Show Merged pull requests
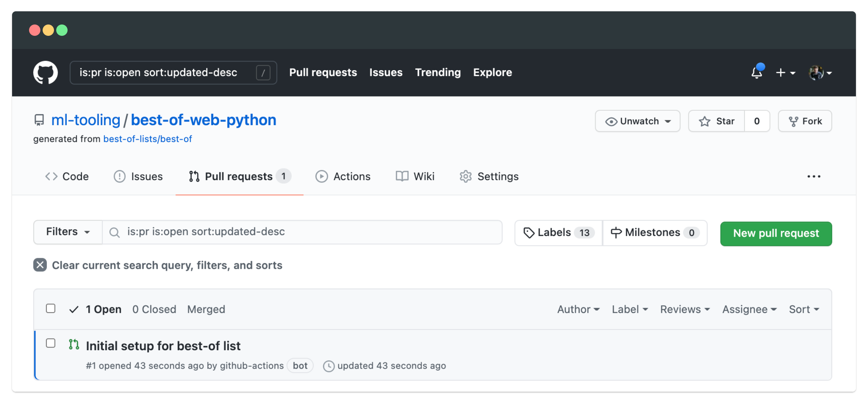Viewport: 868px width, 403px height. [x=206, y=309]
